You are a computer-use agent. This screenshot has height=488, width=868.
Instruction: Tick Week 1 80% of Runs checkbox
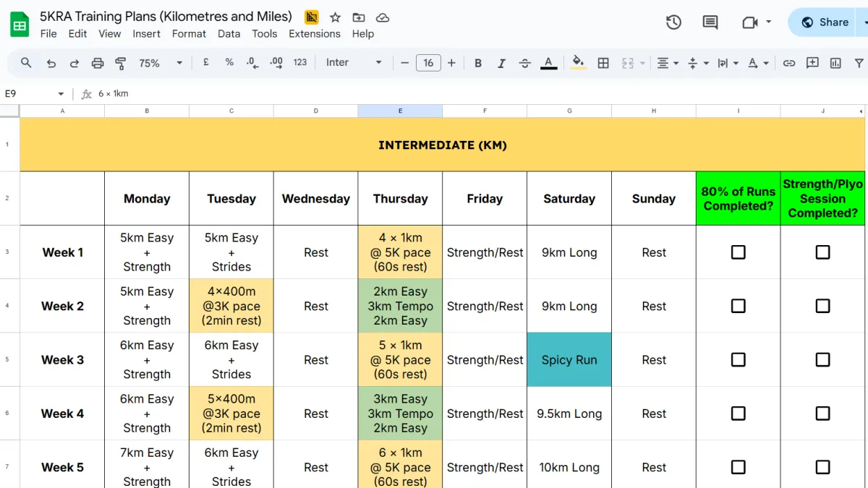tap(738, 252)
